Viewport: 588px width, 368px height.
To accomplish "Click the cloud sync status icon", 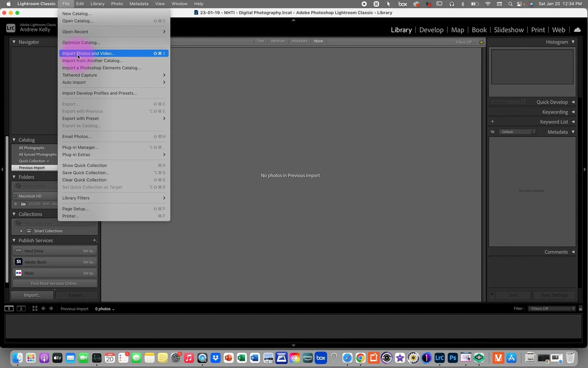I will pos(577,30).
